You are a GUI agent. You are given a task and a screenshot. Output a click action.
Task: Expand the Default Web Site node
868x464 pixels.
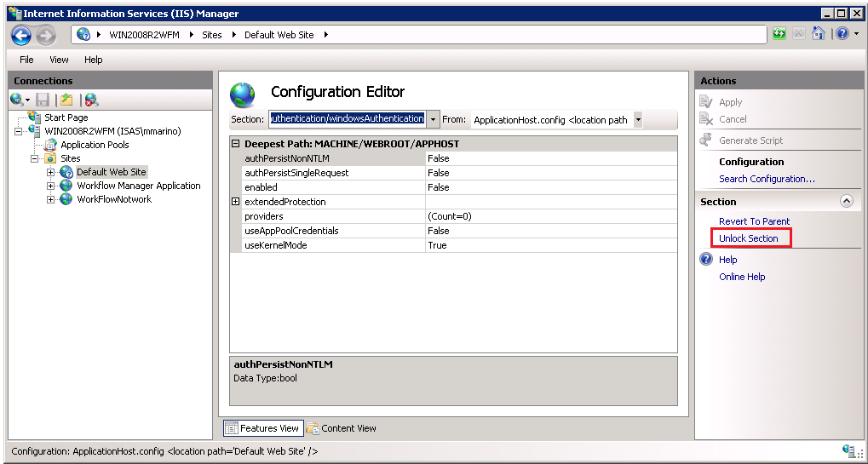click(51, 172)
